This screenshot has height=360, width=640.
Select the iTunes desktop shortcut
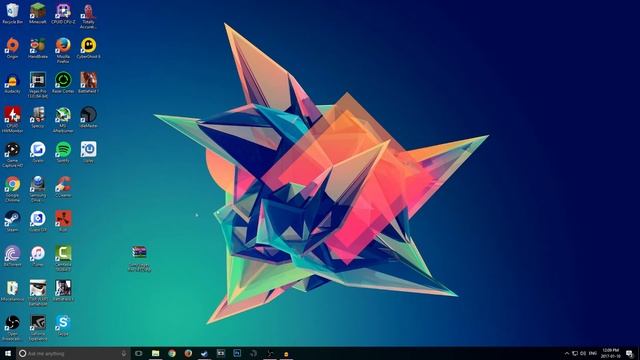(38, 256)
